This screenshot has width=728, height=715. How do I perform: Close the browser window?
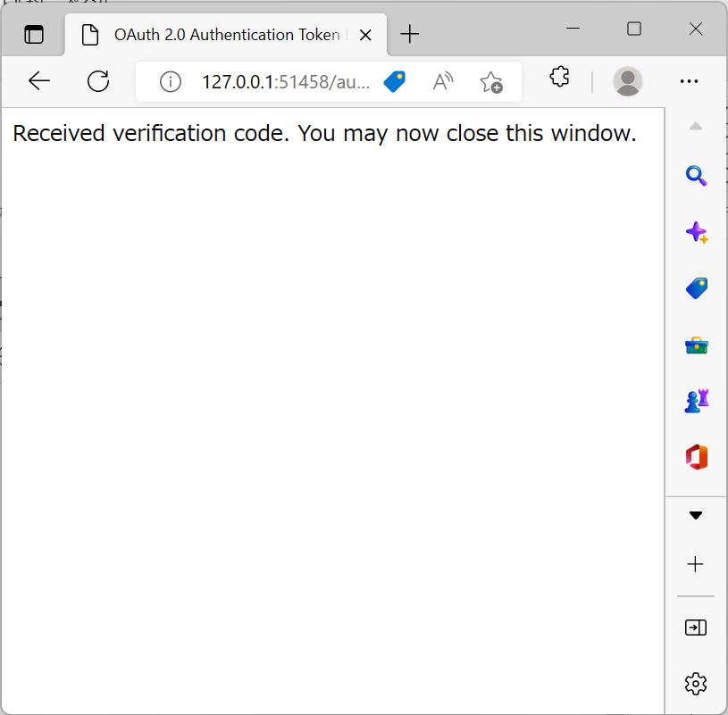coord(696,29)
